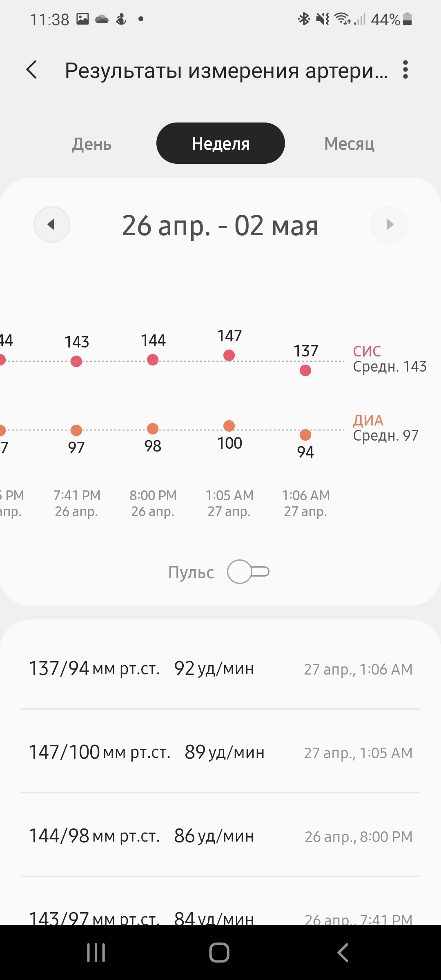Tap the systolic 147 data point

(x=229, y=355)
